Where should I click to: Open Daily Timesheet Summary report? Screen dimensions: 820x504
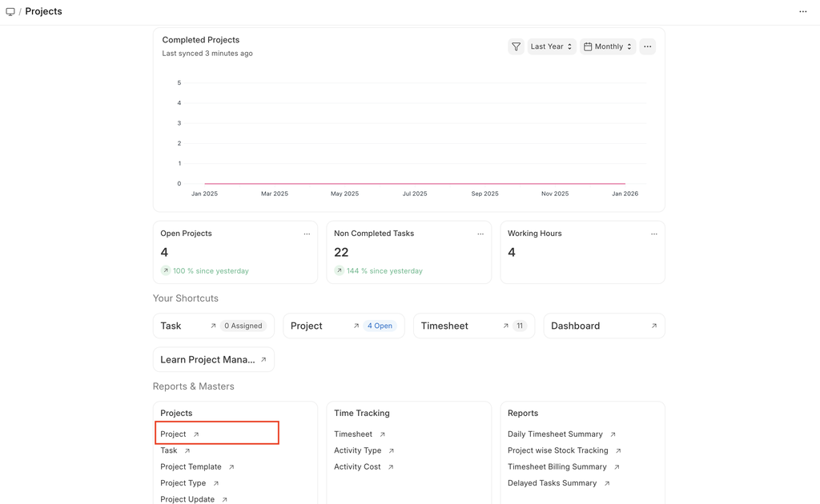tap(555, 434)
